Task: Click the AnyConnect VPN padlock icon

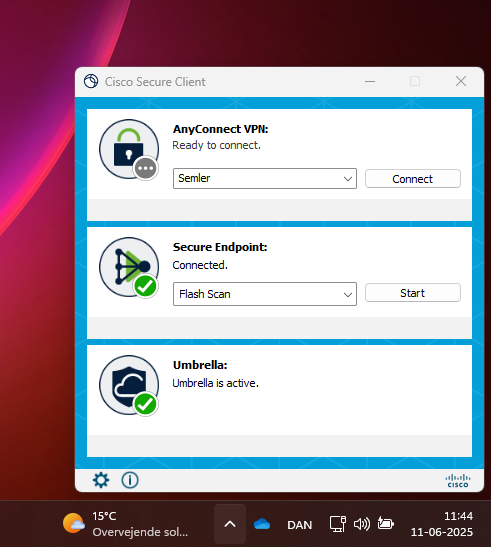Action: tap(129, 150)
